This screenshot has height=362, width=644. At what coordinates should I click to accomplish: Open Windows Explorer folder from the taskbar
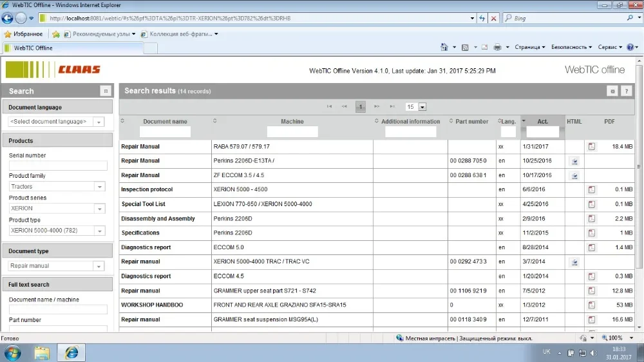[42, 352]
